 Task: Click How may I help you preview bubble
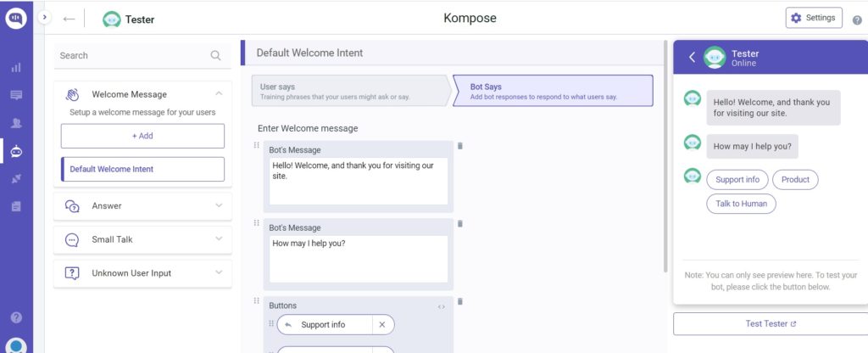tap(753, 146)
